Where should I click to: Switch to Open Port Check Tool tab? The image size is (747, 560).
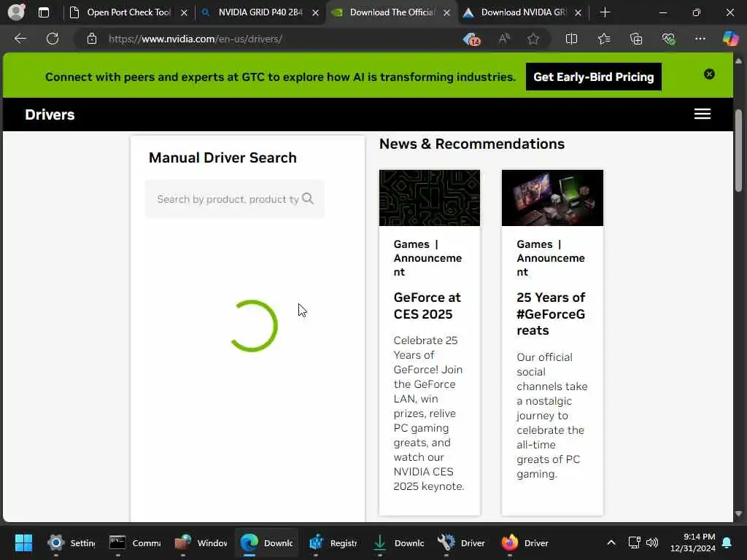click(128, 12)
